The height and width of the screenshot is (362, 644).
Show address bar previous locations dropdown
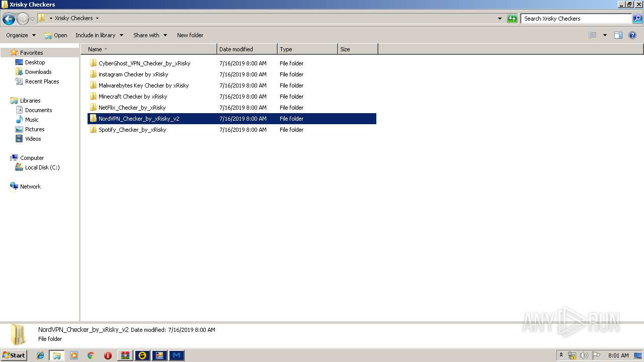[500, 19]
